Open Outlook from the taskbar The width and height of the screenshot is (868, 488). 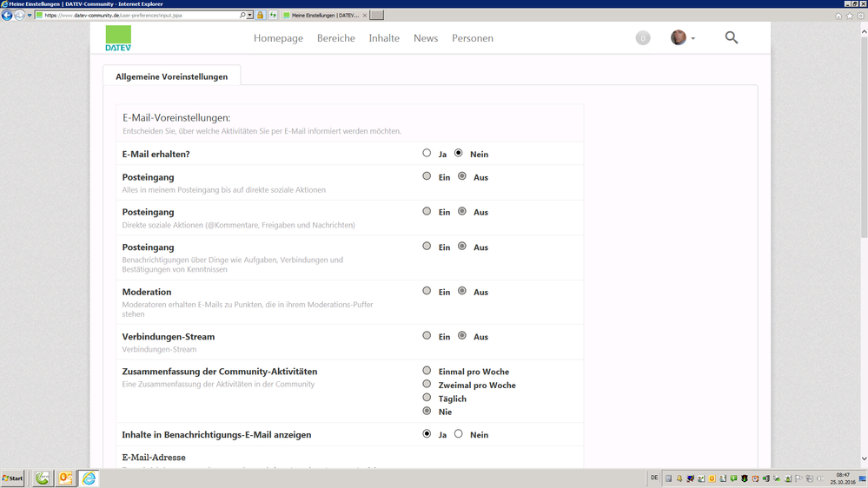coord(65,478)
